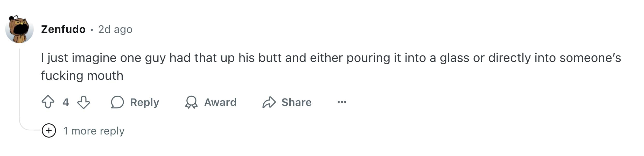Open the 2d ago timestamp permalink

pyautogui.click(x=115, y=29)
